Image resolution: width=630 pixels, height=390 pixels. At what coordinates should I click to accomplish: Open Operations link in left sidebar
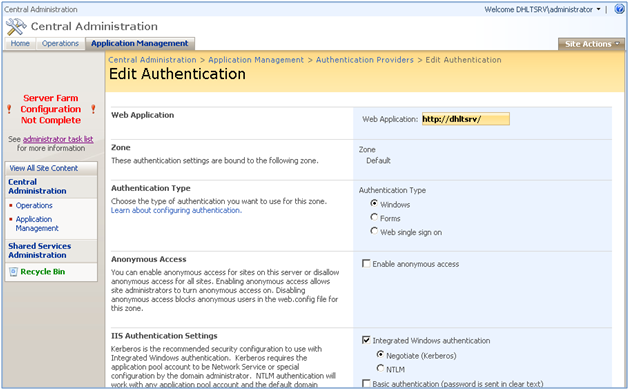(34, 206)
